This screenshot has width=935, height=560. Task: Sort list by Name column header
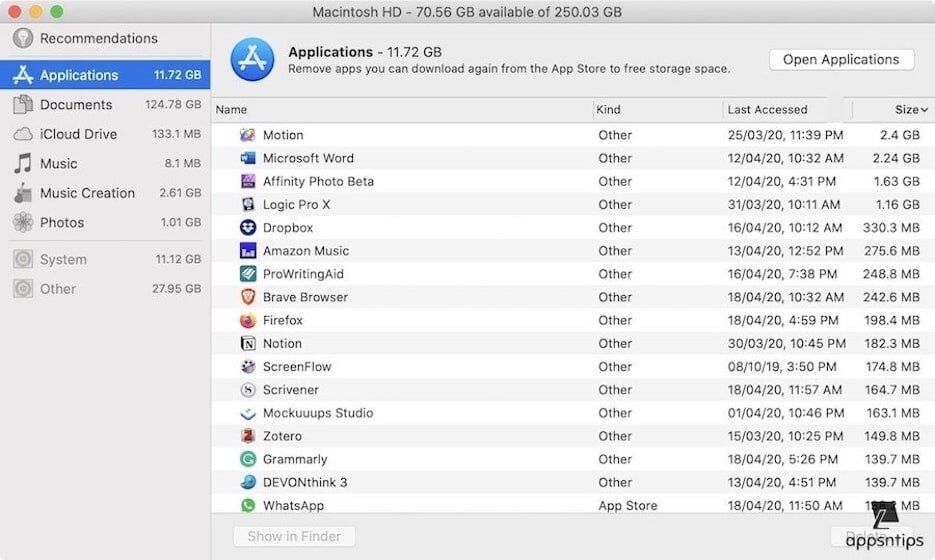232,110
